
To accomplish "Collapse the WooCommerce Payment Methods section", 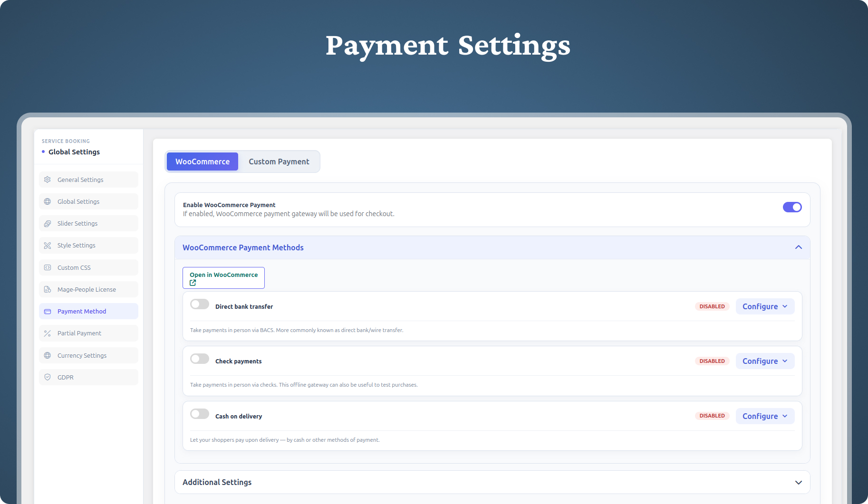I will (799, 247).
